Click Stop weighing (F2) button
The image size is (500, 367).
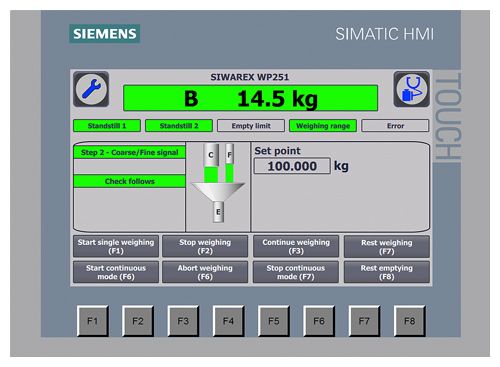pos(205,246)
